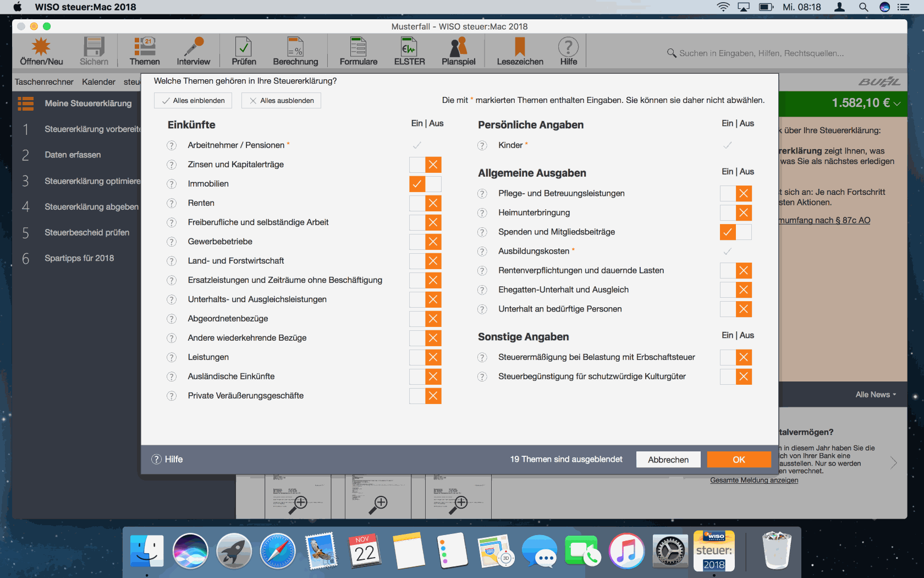This screenshot has width=924, height=578.
Task: Open the Kalender tab
Action: (98, 82)
